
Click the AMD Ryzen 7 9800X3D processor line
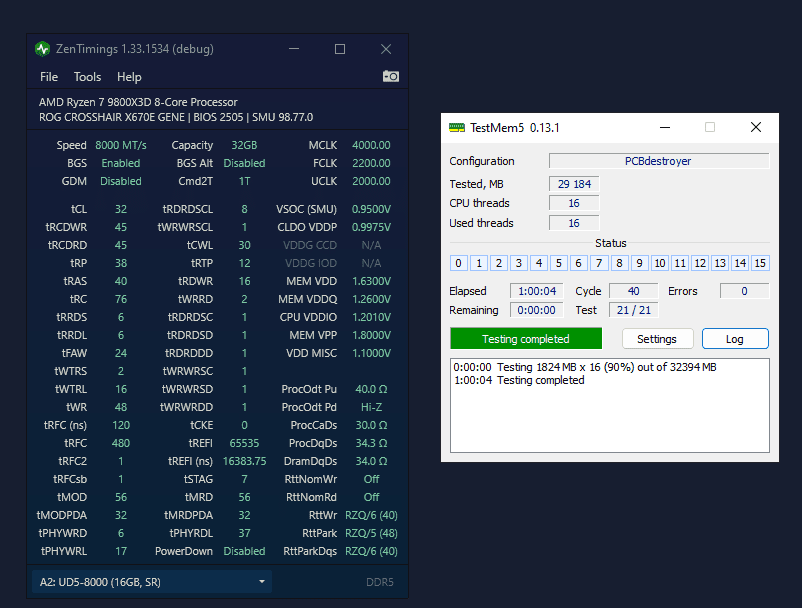point(138,102)
